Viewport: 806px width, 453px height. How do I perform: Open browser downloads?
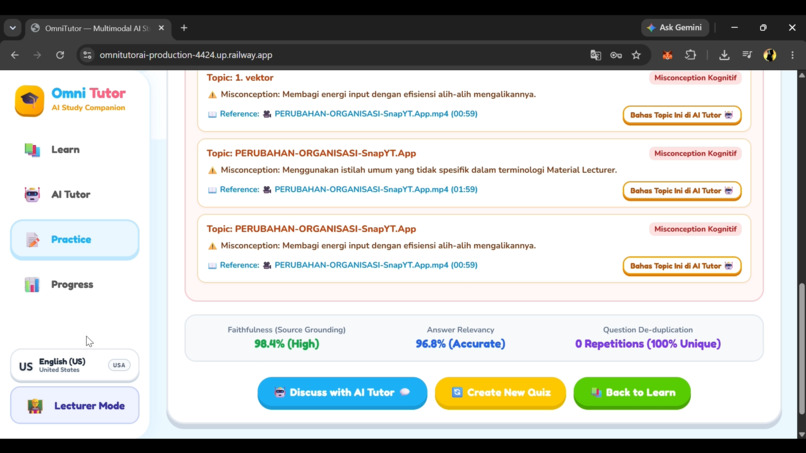point(724,55)
